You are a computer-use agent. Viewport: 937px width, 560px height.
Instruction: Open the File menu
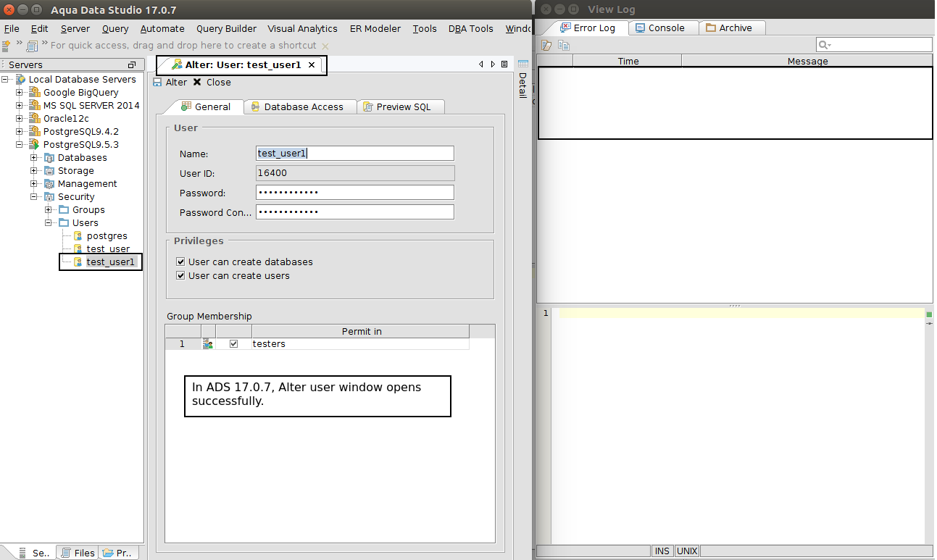click(x=12, y=29)
